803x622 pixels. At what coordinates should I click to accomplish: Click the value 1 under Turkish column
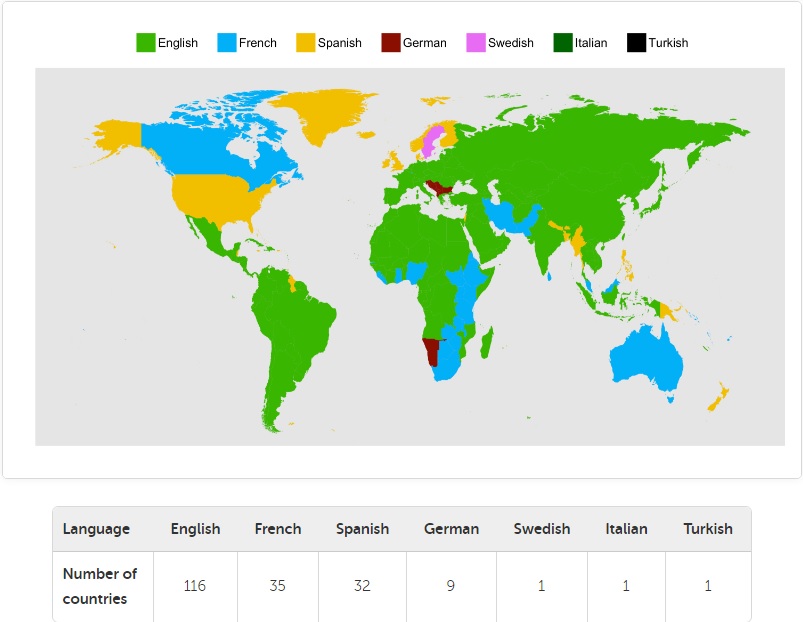(708, 586)
